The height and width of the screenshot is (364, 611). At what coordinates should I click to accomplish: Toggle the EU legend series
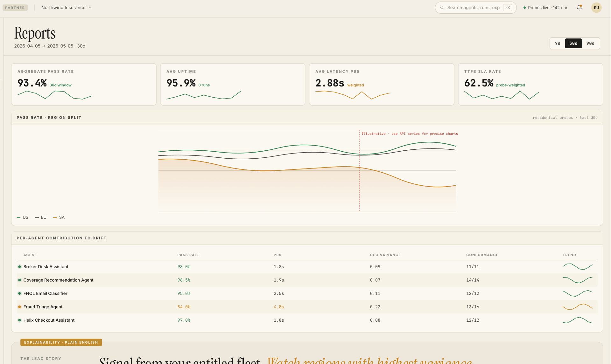tap(41, 217)
